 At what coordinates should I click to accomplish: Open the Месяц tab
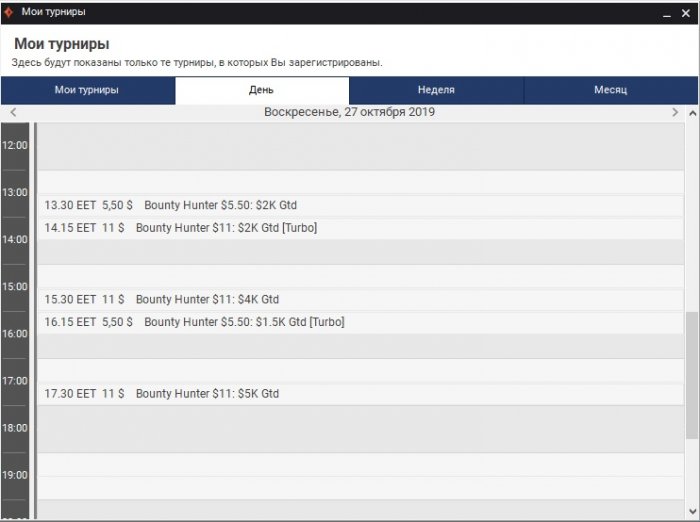[x=610, y=90]
